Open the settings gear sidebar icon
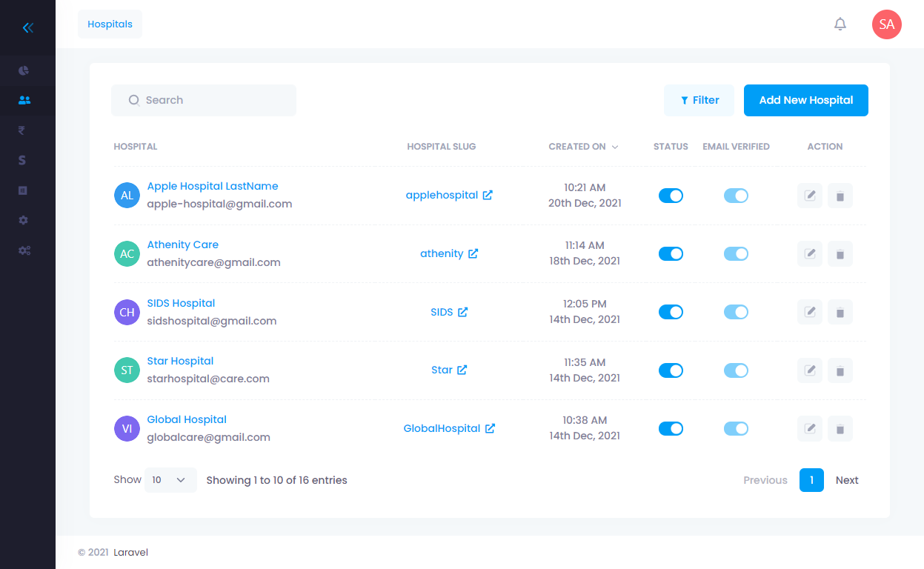This screenshot has height=569, width=924. pos(24,220)
